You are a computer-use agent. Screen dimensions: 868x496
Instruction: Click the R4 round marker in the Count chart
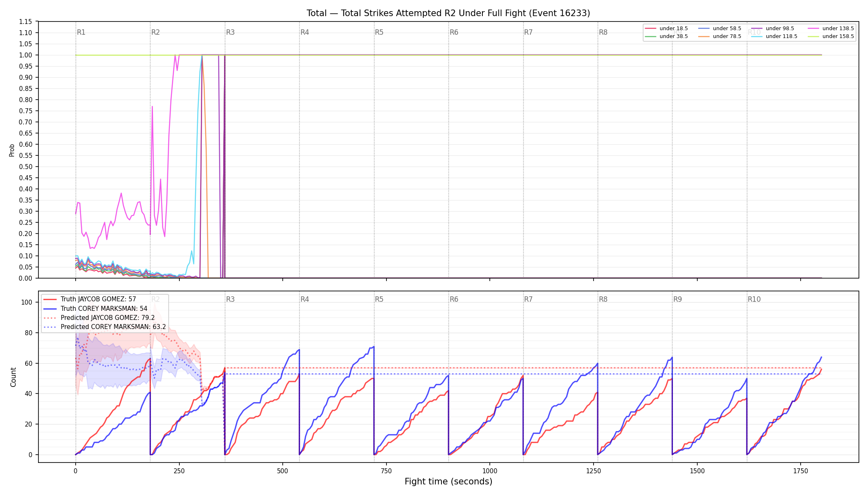(305, 299)
